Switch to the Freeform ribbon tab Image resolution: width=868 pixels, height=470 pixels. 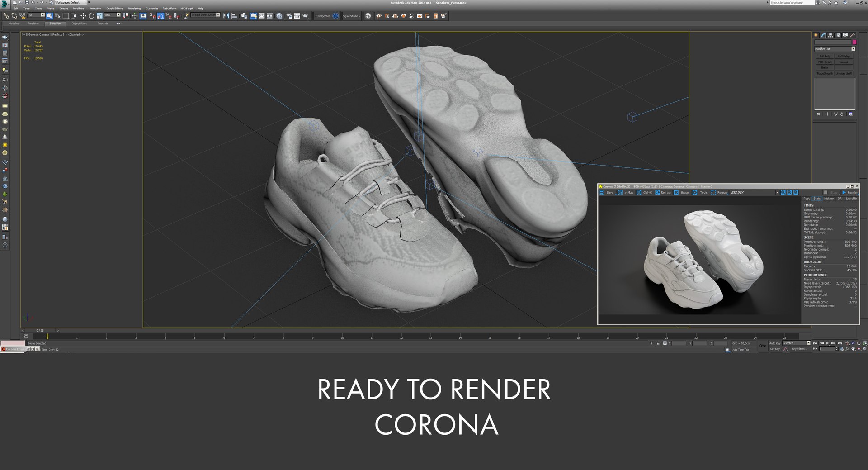click(33, 24)
